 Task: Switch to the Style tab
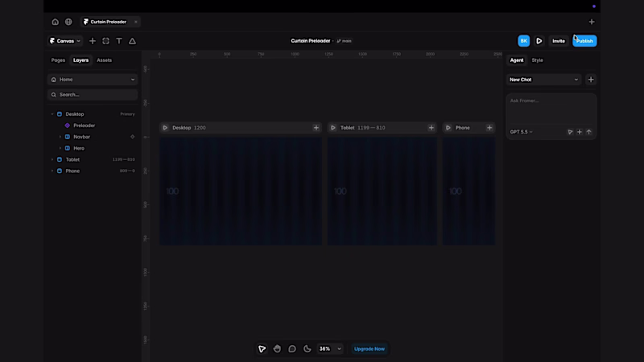coord(537,60)
